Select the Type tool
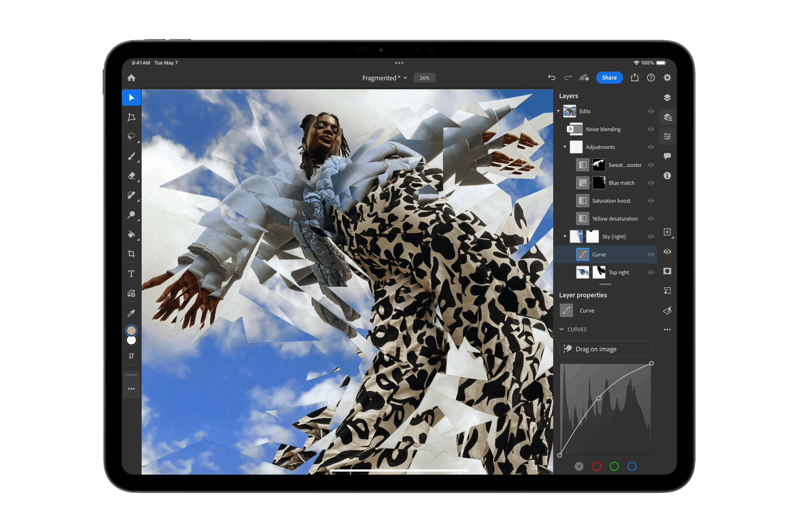Viewport: 798px width, 532px height. click(131, 273)
